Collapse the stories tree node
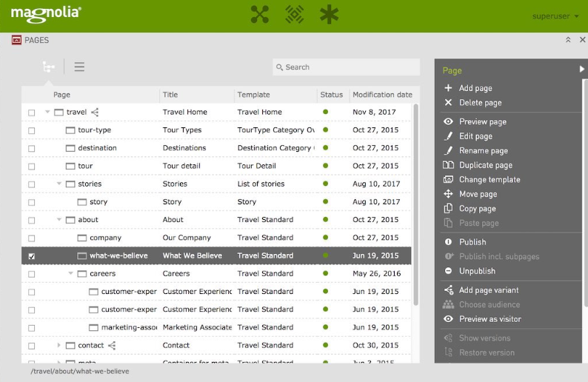This screenshot has height=382, width=588. (59, 184)
